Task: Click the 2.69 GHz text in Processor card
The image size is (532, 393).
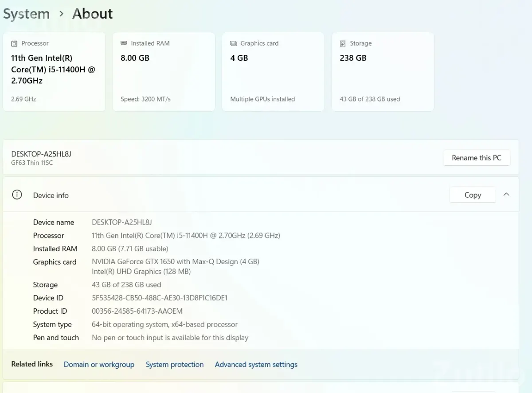Action: point(23,99)
